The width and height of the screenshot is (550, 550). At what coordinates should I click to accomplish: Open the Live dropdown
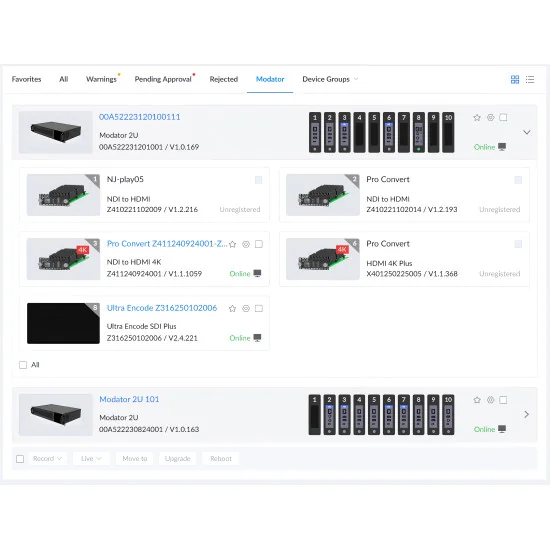coord(91,458)
